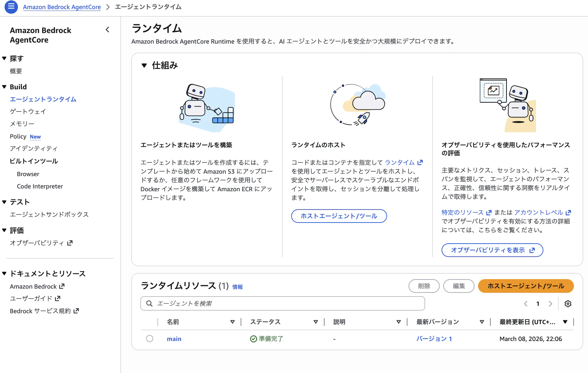588x373 pixels.
Task: Open the バージョン 1 link for main
Action: click(x=434, y=339)
